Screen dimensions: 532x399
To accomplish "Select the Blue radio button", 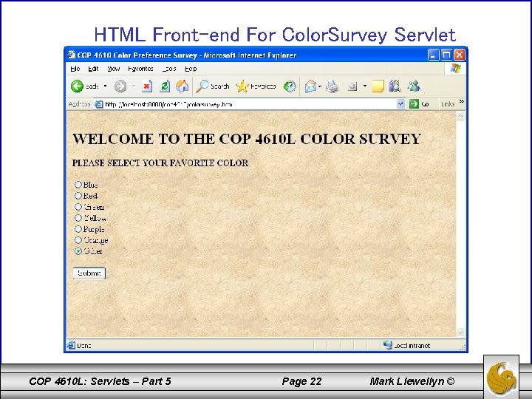I will [x=78, y=184].
